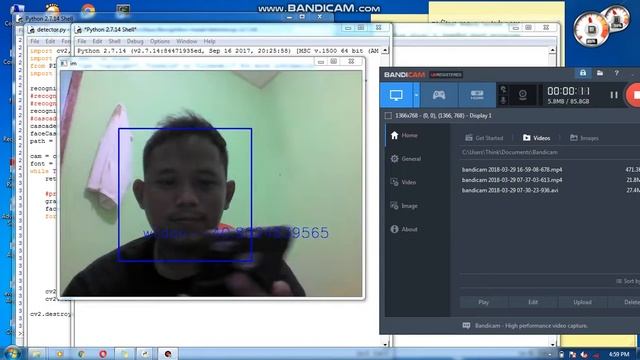This screenshot has width=640, height=360.
Task: Click the im window title bar icon
Action: [64, 63]
